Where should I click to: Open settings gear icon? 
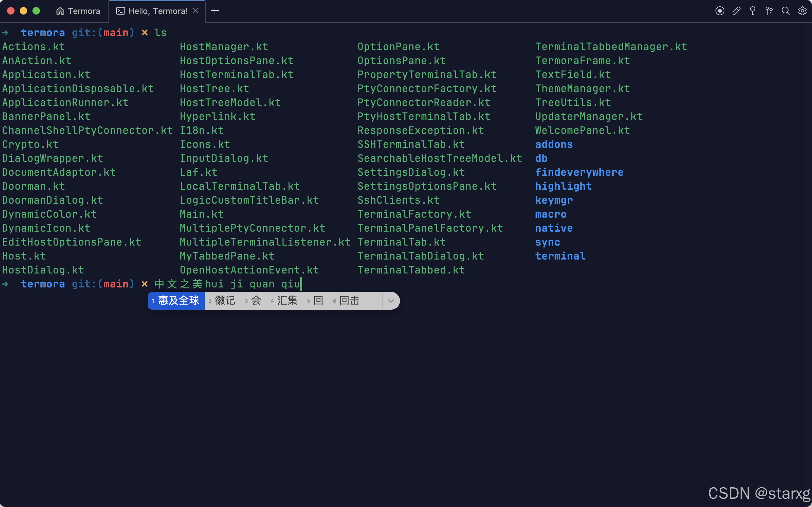pyautogui.click(x=802, y=11)
